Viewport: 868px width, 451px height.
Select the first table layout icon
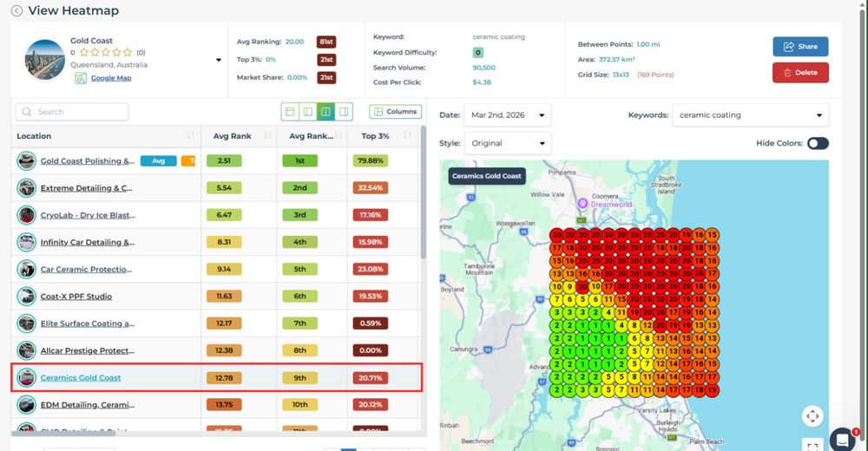point(290,112)
